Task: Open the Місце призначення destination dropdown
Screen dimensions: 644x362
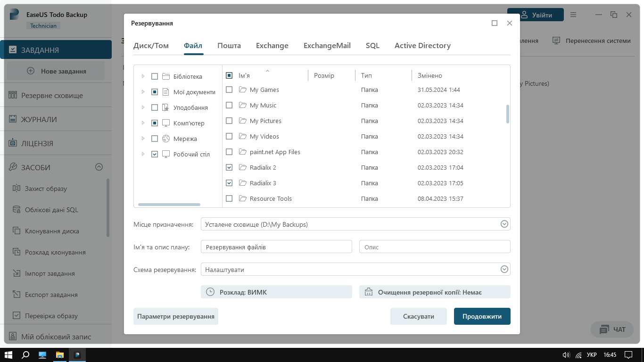Action: 355,224
